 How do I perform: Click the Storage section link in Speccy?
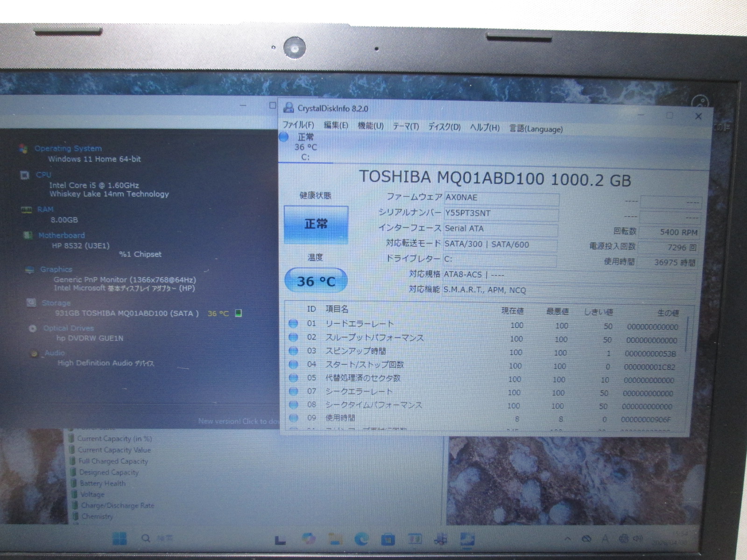tap(56, 303)
